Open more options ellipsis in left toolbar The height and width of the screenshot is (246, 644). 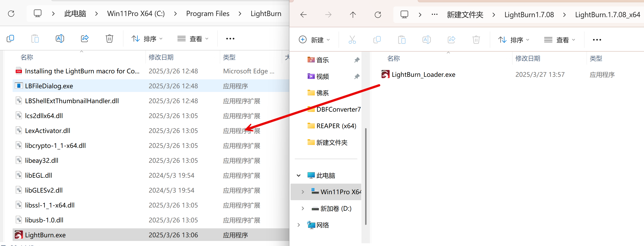coord(230,39)
